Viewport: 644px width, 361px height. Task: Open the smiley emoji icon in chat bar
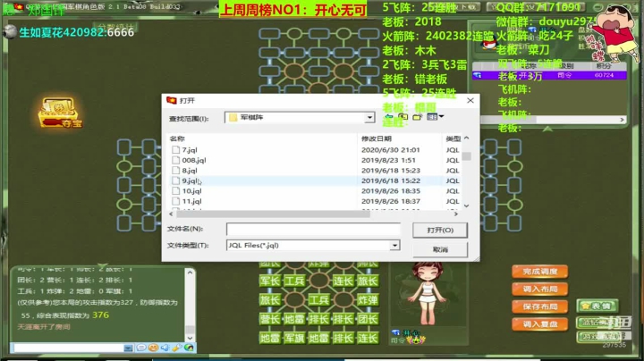click(153, 348)
